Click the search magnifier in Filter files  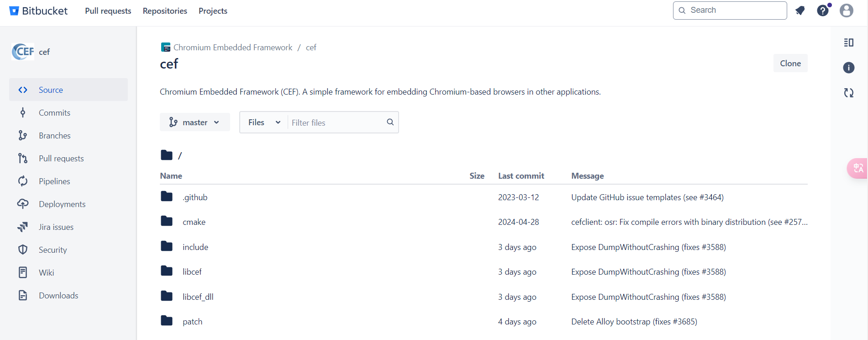point(390,122)
